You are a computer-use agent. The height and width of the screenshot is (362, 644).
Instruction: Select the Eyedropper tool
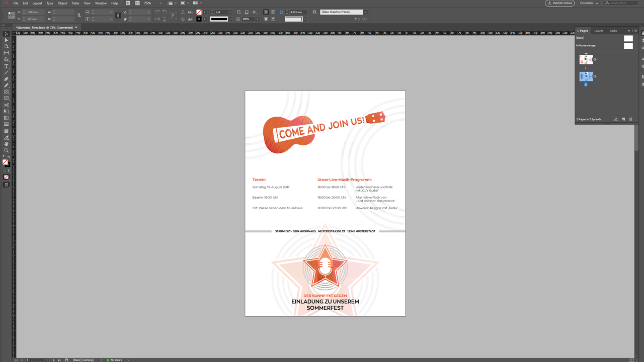[7, 138]
